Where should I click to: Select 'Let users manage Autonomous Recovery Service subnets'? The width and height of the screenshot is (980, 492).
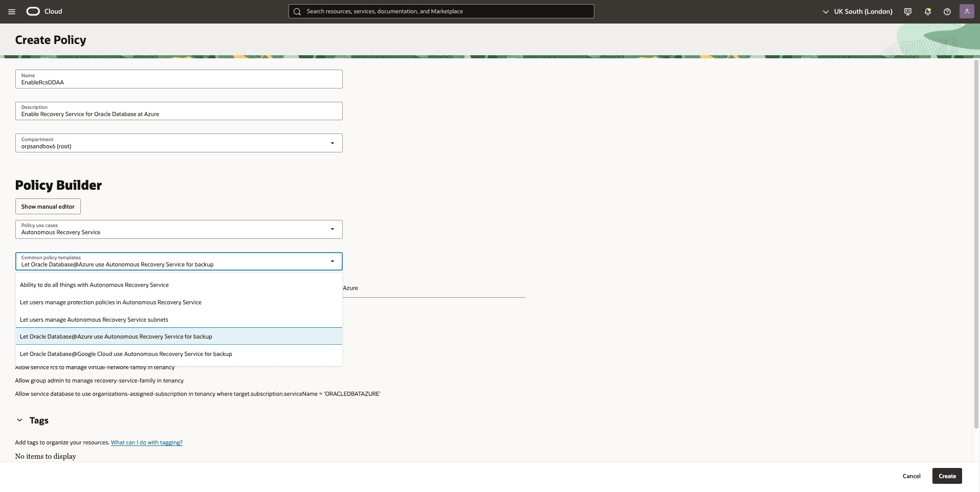coord(94,319)
